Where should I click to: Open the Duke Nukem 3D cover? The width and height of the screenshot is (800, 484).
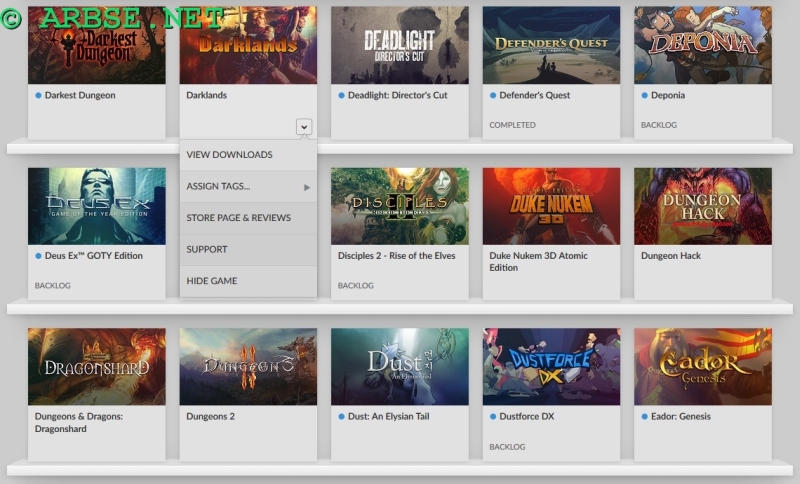pyautogui.click(x=551, y=206)
